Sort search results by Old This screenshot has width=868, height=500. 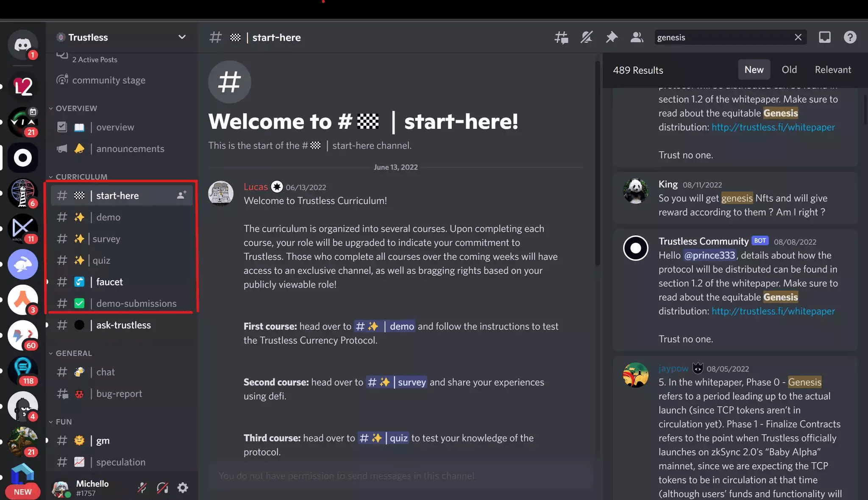coord(789,69)
